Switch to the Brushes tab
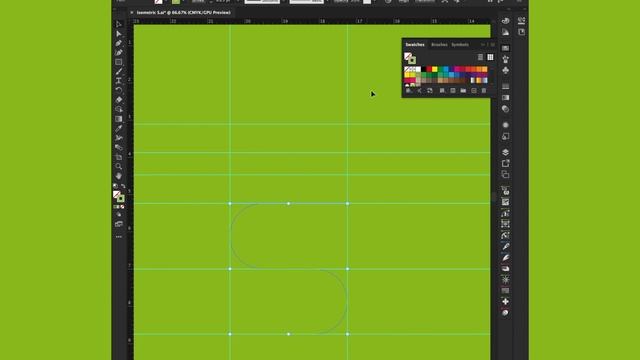The height and width of the screenshot is (360, 640). pos(439,44)
